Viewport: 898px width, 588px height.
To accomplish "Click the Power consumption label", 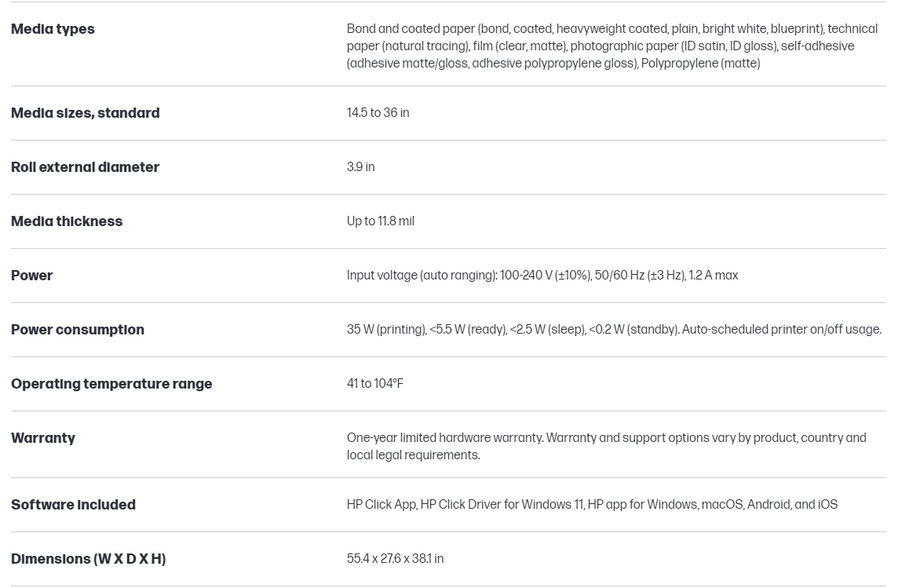I will [x=78, y=330].
